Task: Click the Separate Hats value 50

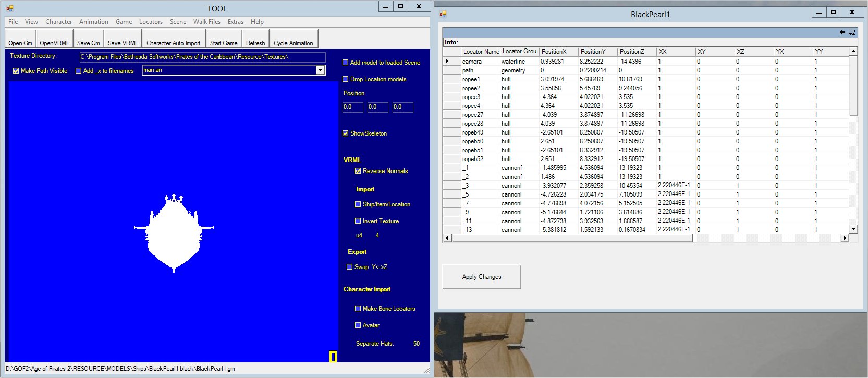Action: pyautogui.click(x=417, y=344)
